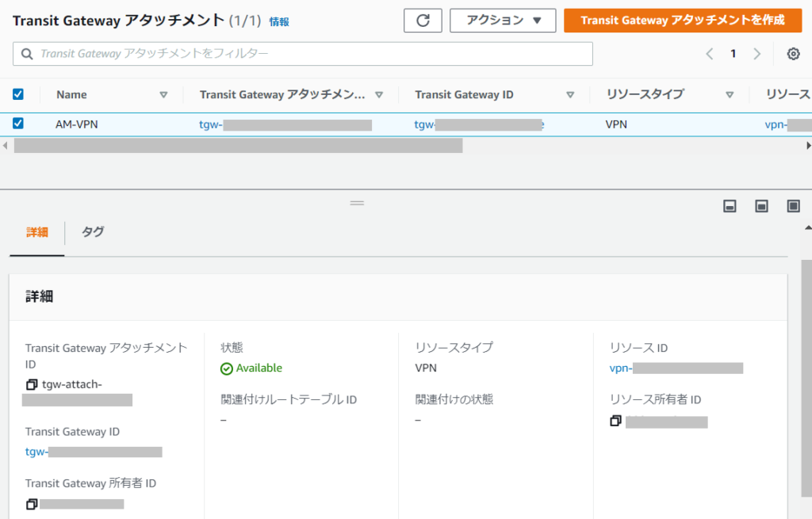
Task: Switch to the 詳細 tab
Action: pos(37,232)
